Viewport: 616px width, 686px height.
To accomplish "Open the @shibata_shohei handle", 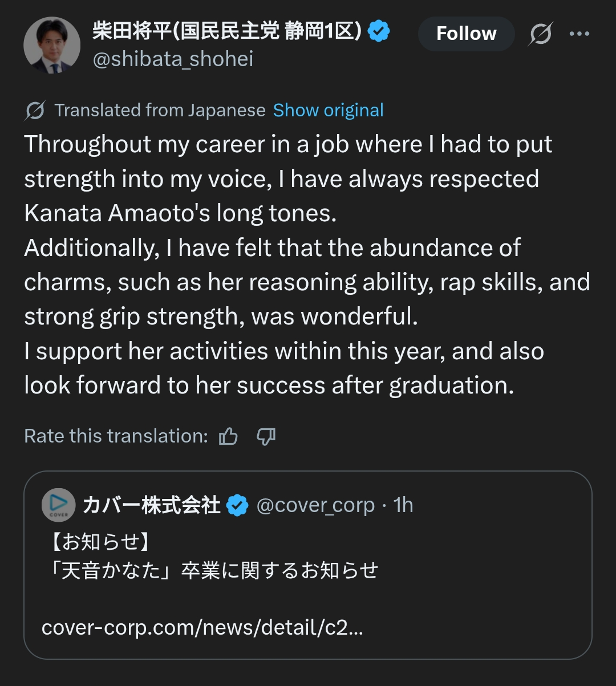I will coord(173,59).
